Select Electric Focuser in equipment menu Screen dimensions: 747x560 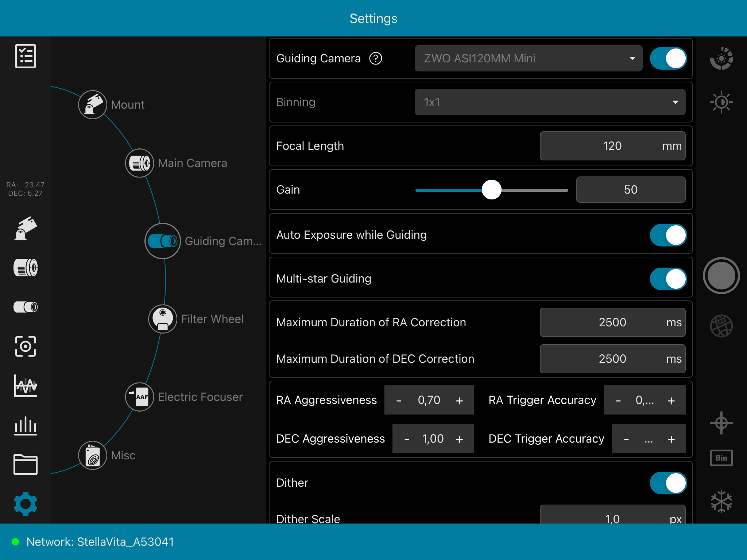(x=139, y=397)
